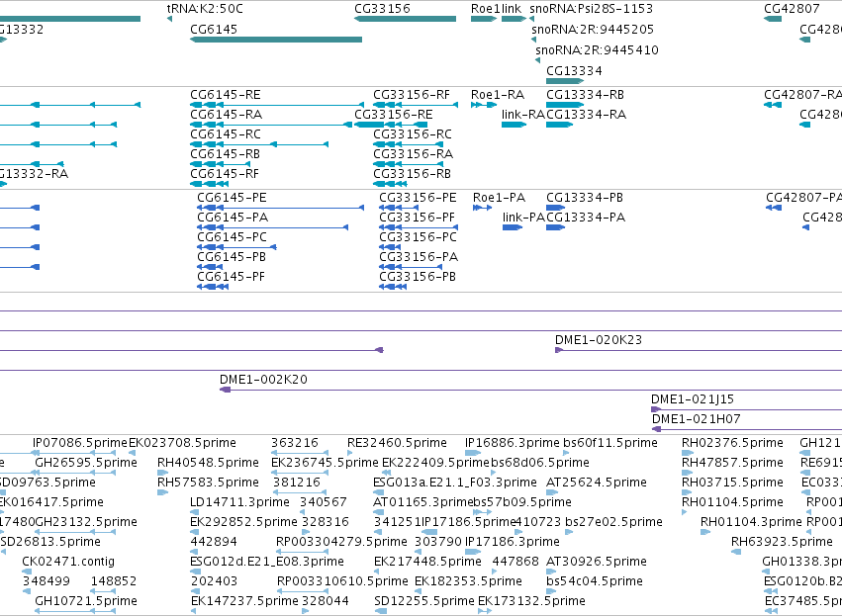Select the CG6145 gene bar
The image size is (842, 616).
(276, 40)
